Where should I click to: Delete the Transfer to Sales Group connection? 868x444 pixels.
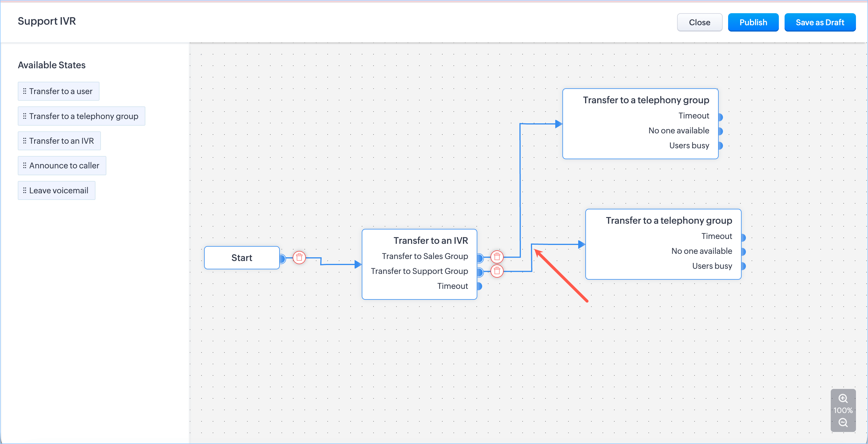coord(497,257)
